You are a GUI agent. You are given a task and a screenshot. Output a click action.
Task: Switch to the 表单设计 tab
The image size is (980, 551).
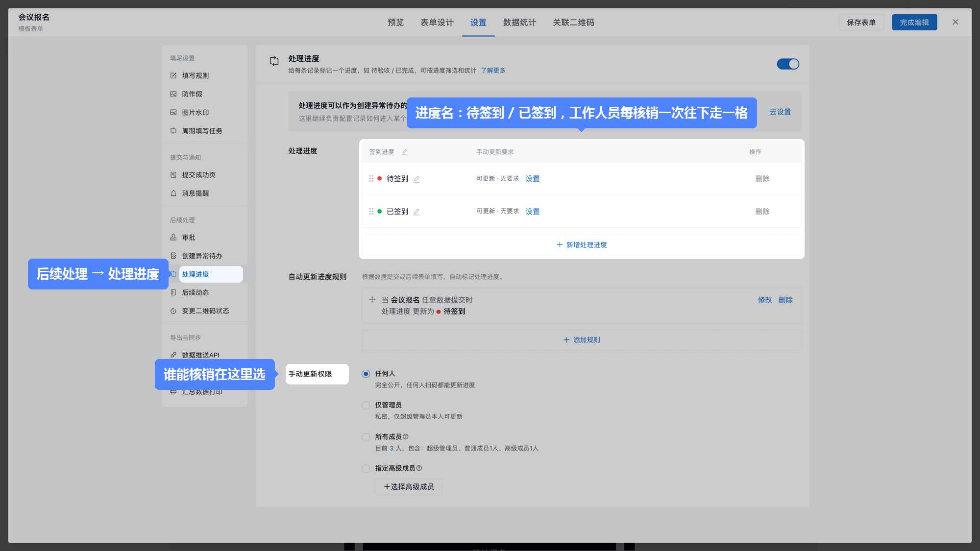tap(437, 23)
